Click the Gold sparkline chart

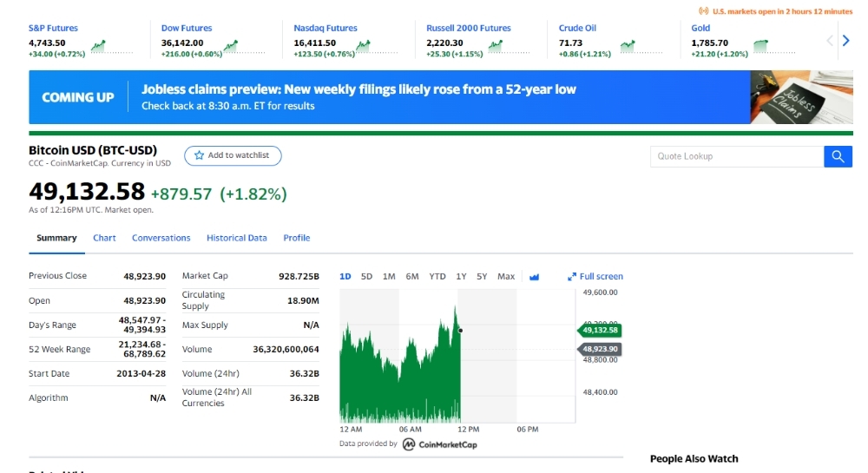click(774, 47)
